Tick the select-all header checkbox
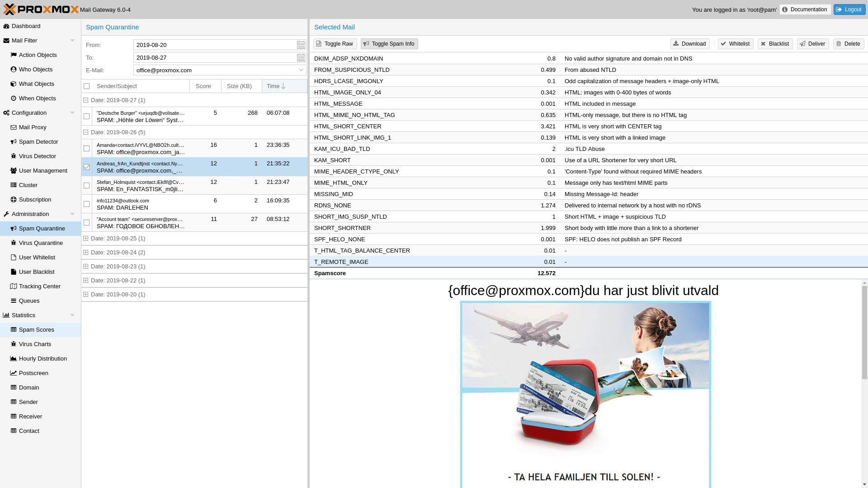Viewport: 868px width, 488px height. point(87,86)
